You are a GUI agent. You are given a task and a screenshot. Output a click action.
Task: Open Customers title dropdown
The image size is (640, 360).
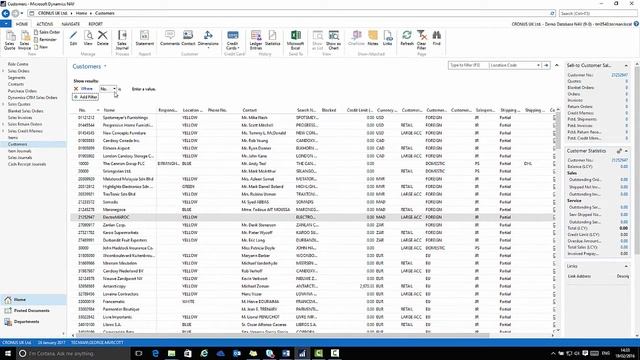(105, 66)
